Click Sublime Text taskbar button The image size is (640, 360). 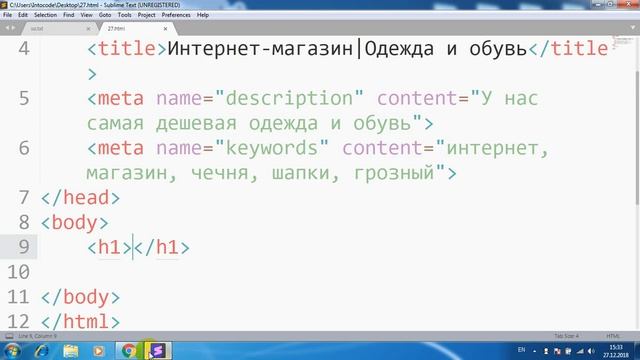[x=158, y=351]
